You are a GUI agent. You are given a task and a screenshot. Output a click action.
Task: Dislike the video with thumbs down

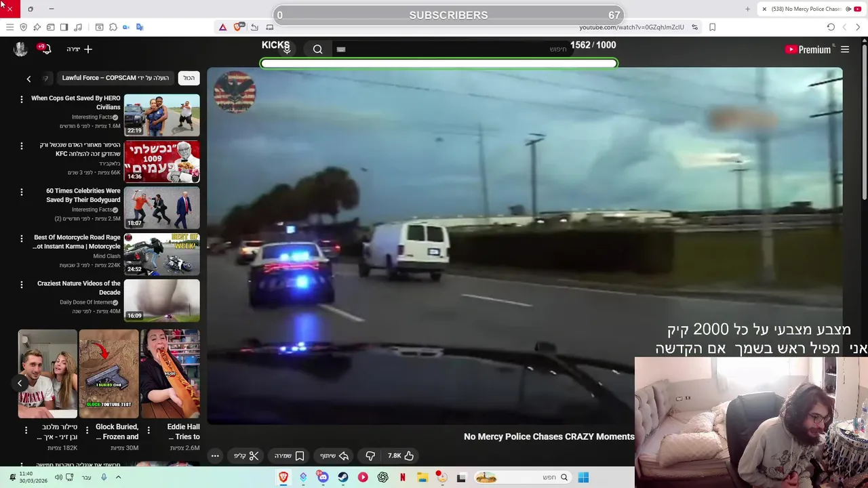coord(370,456)
